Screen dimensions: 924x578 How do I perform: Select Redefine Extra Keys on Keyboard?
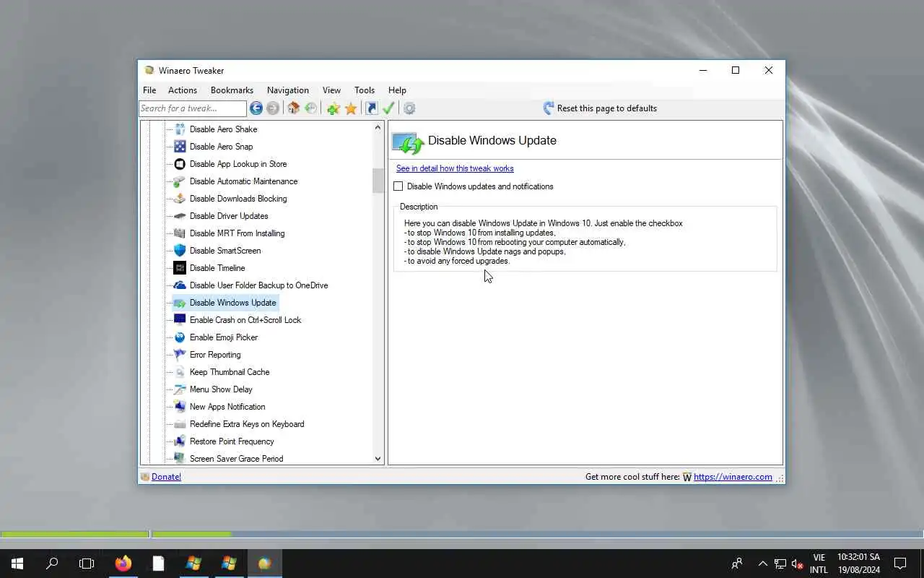[x=247, y=424]
